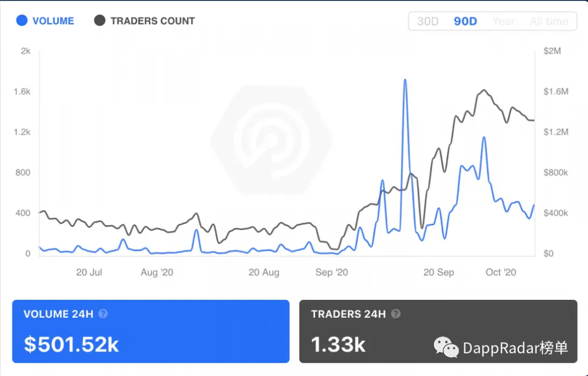
Task: Select the 90D time range
Action: (x=465, y=21)
